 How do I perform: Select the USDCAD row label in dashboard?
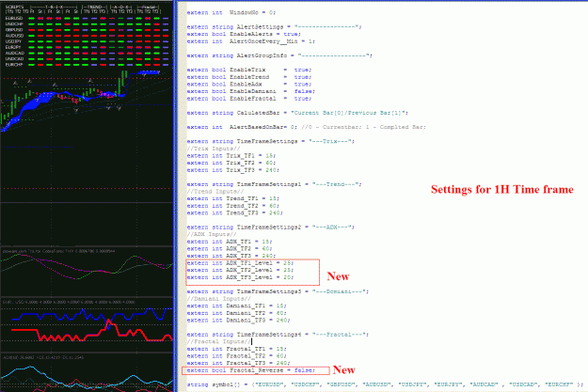pyautogui.click(x=15, y=59)
